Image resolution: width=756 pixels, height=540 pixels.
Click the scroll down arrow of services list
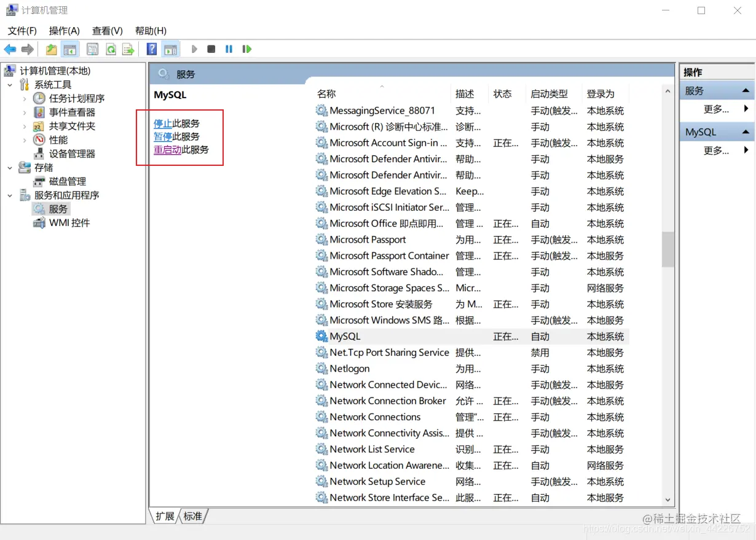click(x=668, y=501)
